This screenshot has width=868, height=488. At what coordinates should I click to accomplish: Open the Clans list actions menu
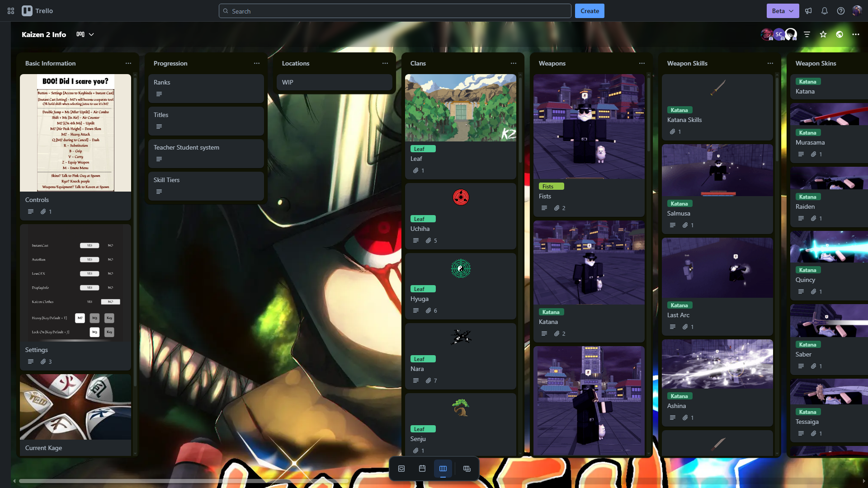coord(514,63)
